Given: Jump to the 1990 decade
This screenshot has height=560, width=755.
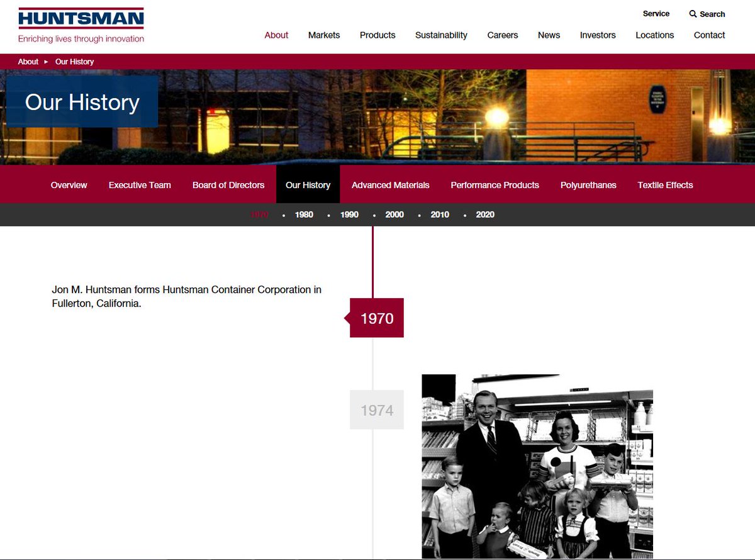Looking at the screenshot, I should point(349,215).
